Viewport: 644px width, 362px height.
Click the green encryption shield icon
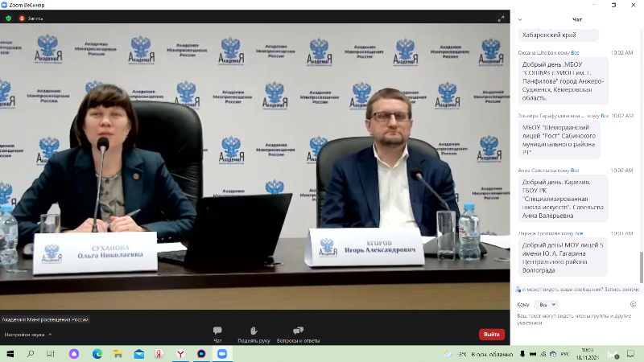pyautogui.click(x=8, y=17)
